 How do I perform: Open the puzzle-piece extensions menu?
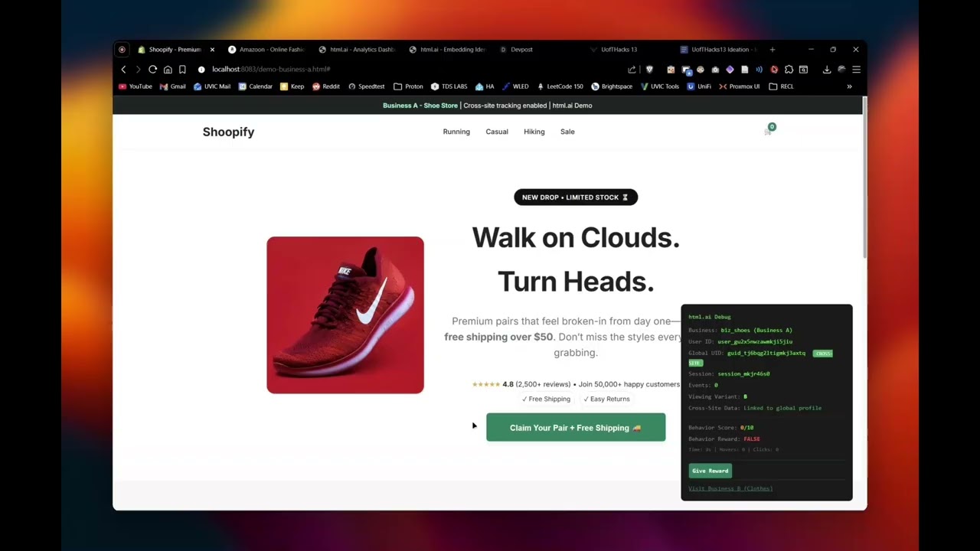[x=789, y=70]
